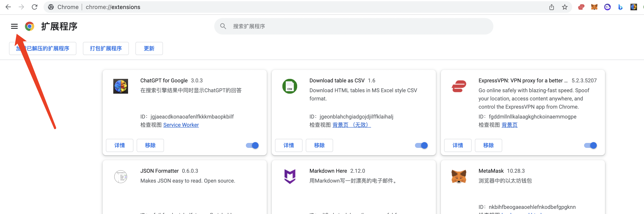
Task: Click the magnifier icon in the search box
Action: (223, 26)
